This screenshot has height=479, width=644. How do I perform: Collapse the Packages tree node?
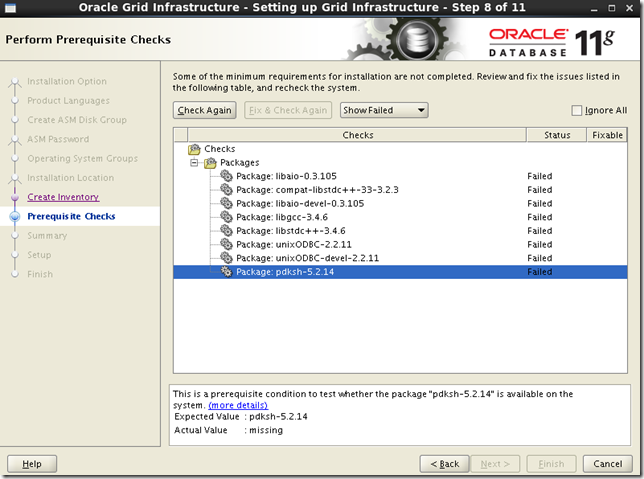click(194, 163)
